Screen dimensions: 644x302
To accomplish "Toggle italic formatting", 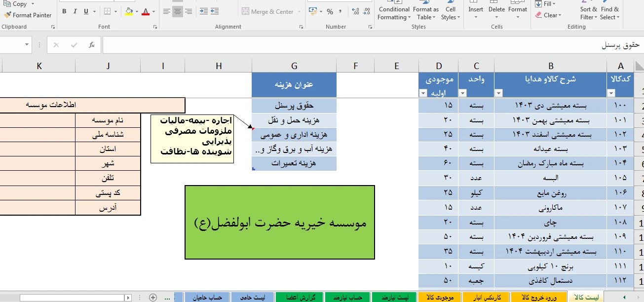I will pos(76,11).
